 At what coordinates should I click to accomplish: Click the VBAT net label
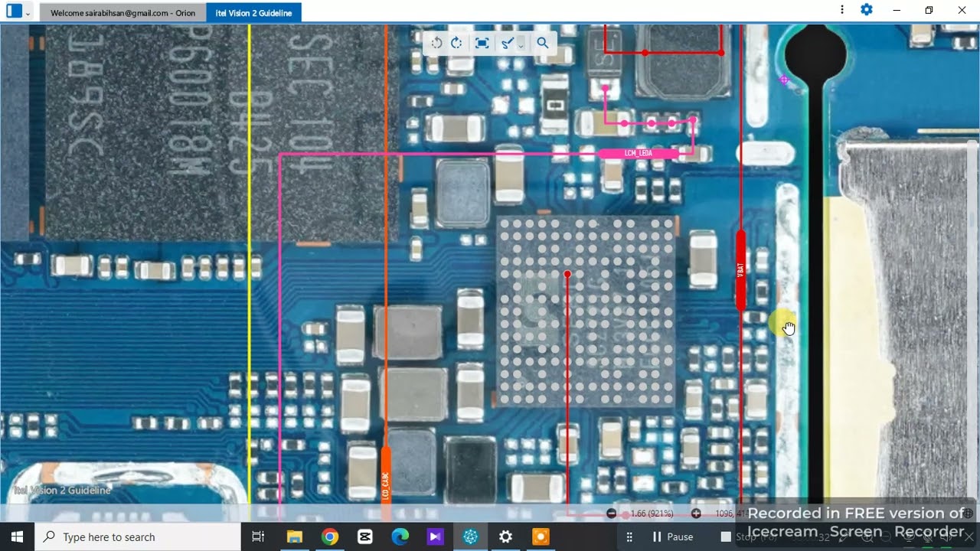(740, 269)
